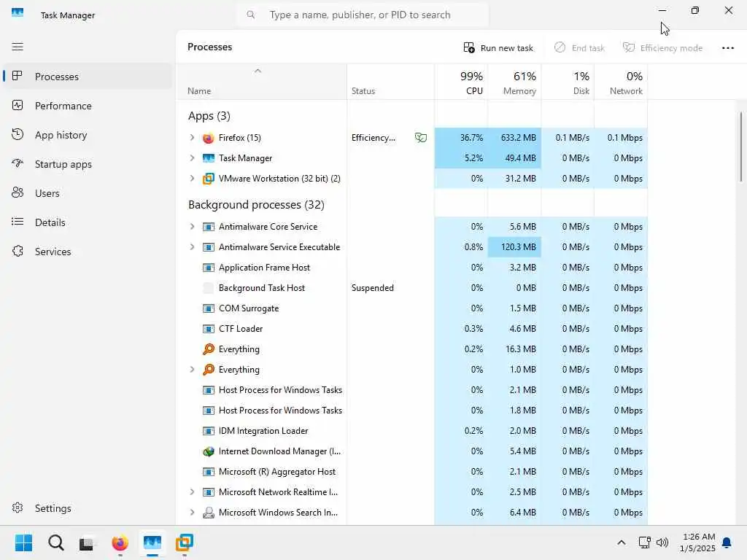Click the 120.3 MB Antimalware memory cell
747x560 pixels.
tap(514, 247)
